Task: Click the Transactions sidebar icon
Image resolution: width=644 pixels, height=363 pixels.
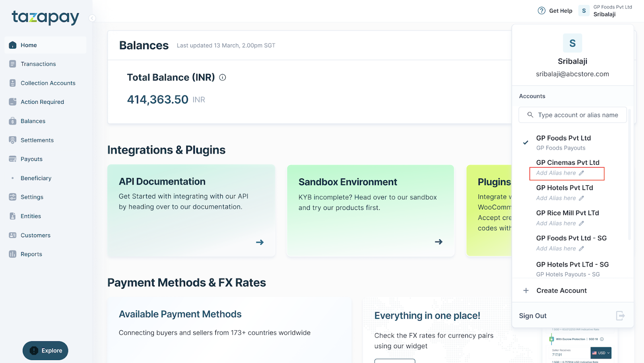Action: coord(12,64)
